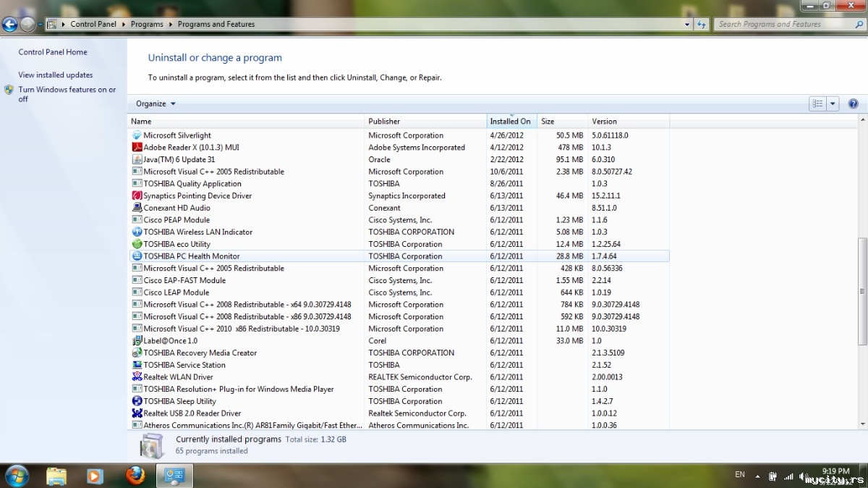Sort by the Size column header
The width and height of the screenshot is (868, 488).
point(562,121)
